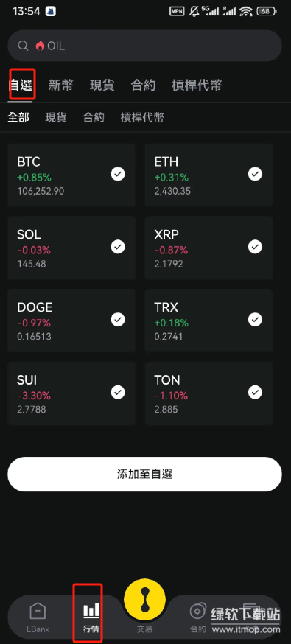Switch to the 新幣 top tab
Image resolution: width=291 pixels, height=644 pixels.
coord(60,85)
